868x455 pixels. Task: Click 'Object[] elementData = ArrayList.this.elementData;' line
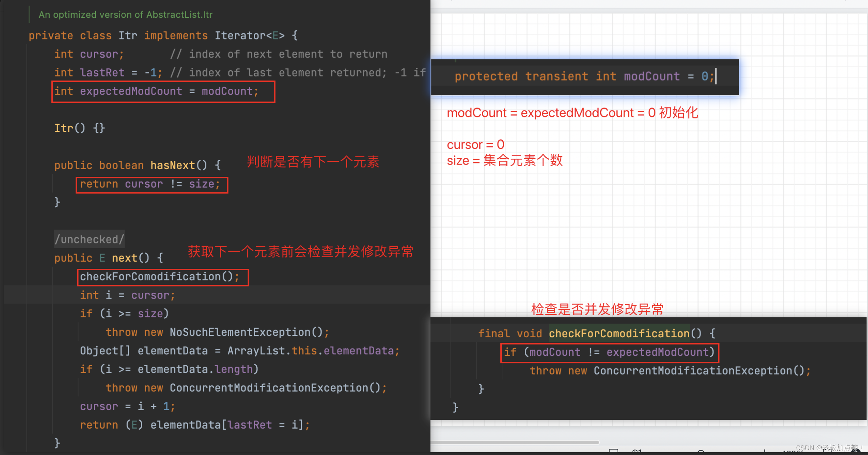click(x=240, y=351)
